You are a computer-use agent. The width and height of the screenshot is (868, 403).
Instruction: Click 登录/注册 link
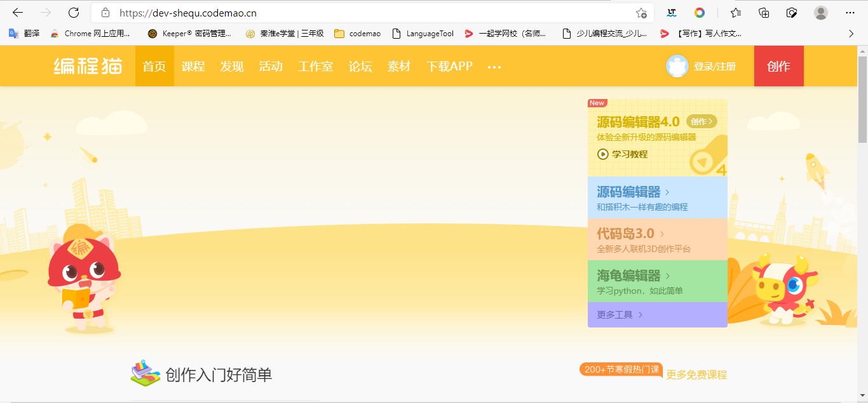715,66
